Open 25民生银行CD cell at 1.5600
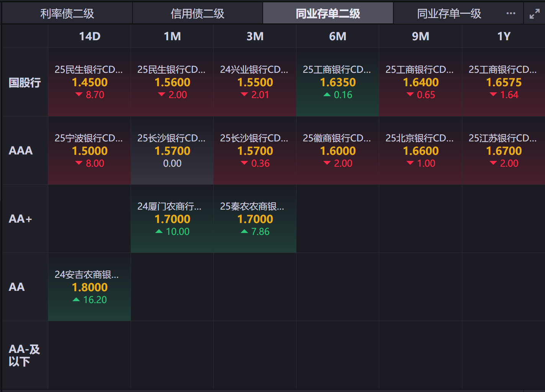The width and height of the screenshot is (545, 392). point(172,82)
